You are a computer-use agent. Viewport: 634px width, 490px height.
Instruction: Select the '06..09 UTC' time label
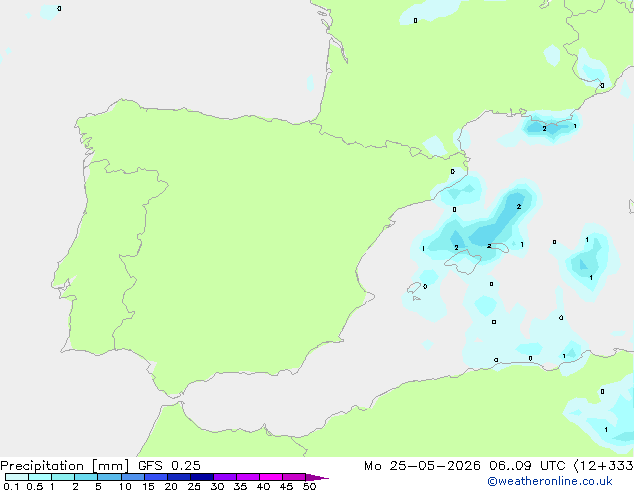pyautogui.click(x=527, y=466)
